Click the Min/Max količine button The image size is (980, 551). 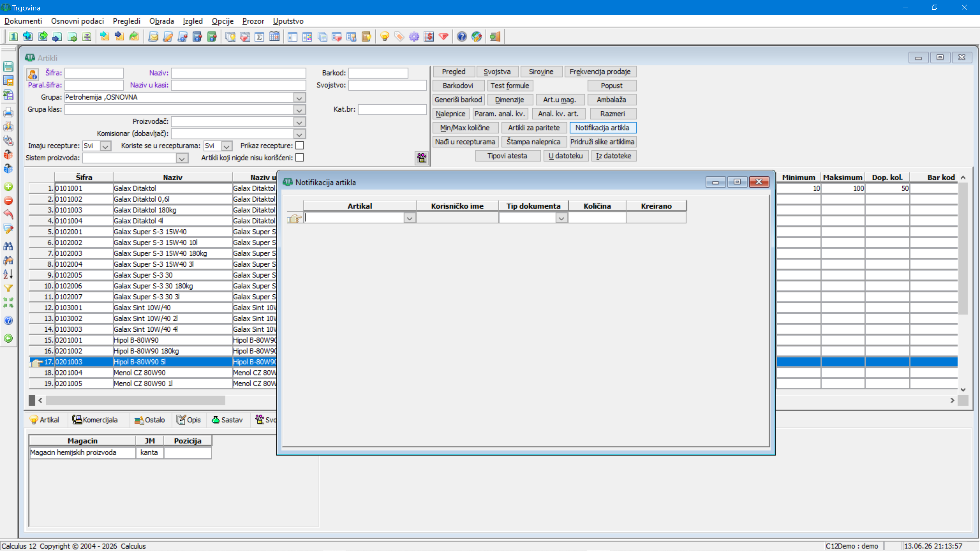(x=465, y=128)
